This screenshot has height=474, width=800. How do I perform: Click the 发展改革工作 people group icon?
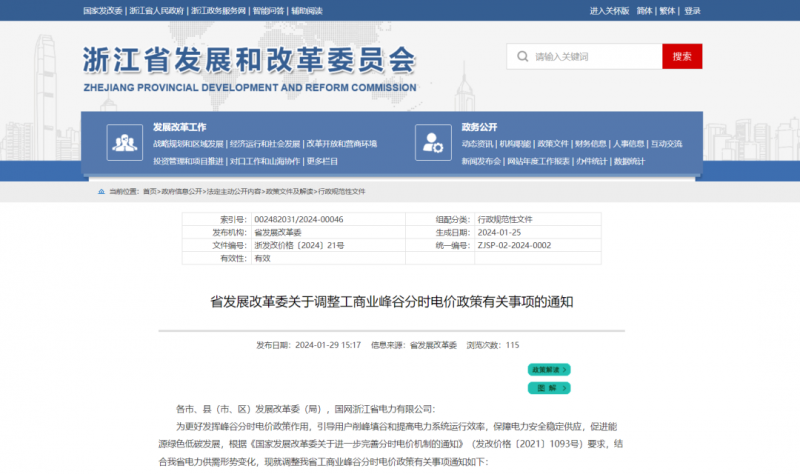(x=125, y=143)
